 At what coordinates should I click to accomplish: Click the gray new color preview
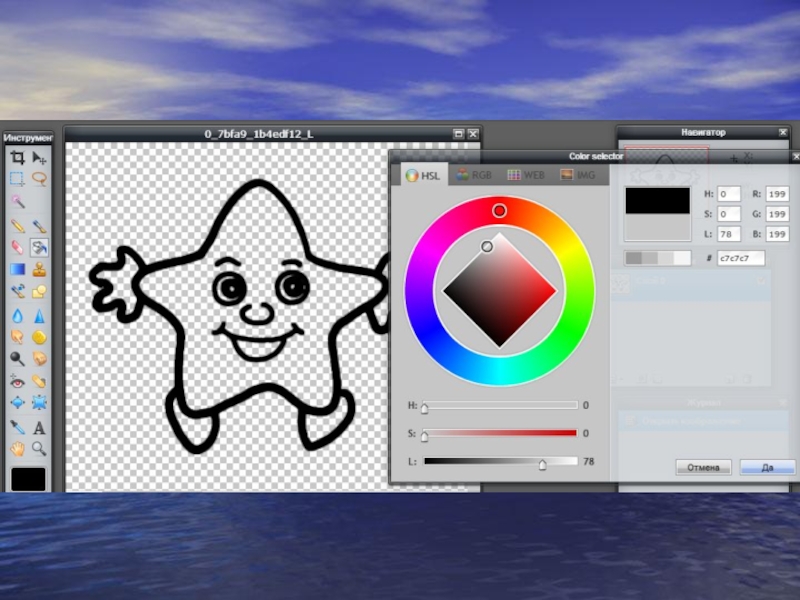[x=658, y=227]
